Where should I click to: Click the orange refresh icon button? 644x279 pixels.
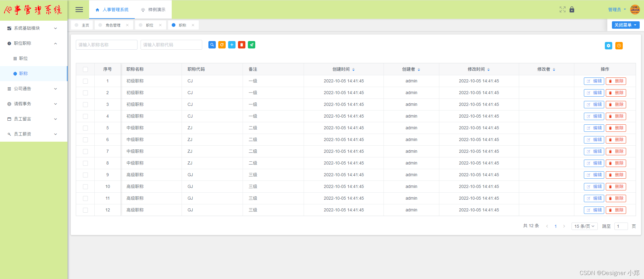[222, 45]
